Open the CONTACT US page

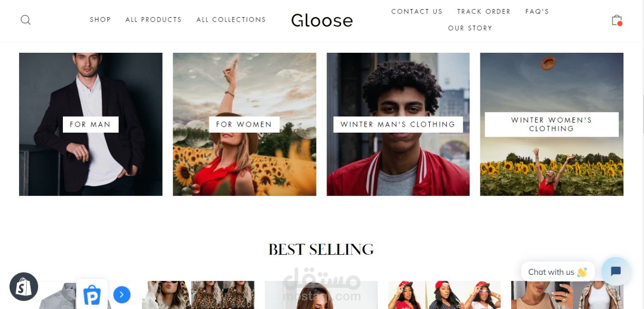417,12
